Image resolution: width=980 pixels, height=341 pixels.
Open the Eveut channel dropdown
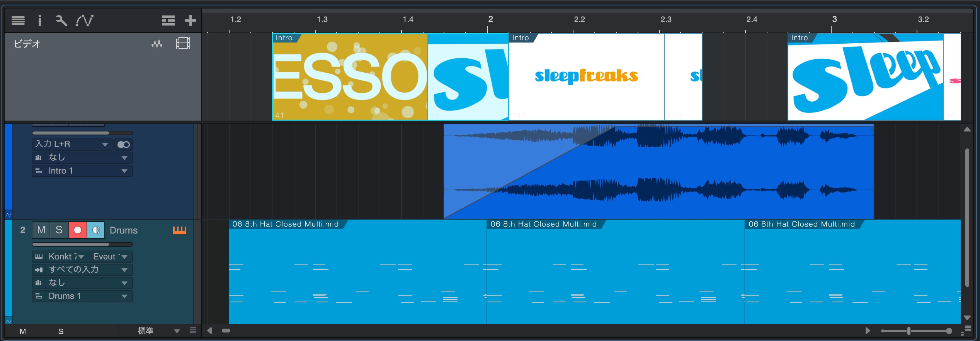(111, 257)
